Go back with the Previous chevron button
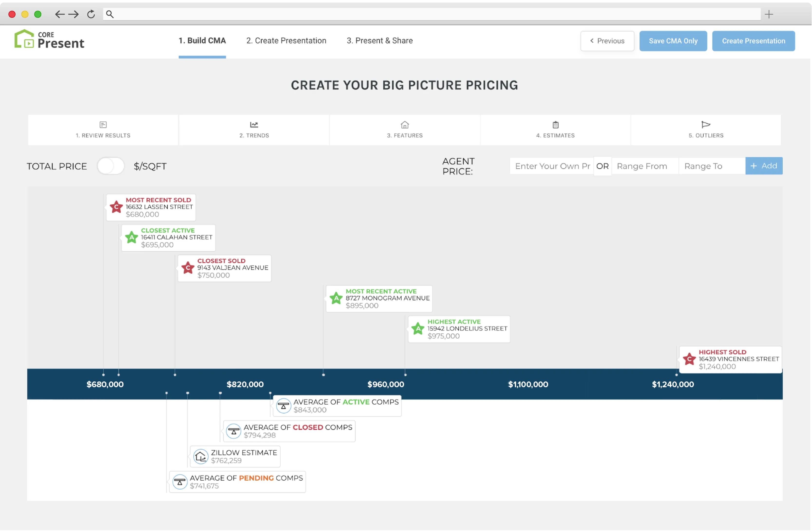 tap(607, 41)
